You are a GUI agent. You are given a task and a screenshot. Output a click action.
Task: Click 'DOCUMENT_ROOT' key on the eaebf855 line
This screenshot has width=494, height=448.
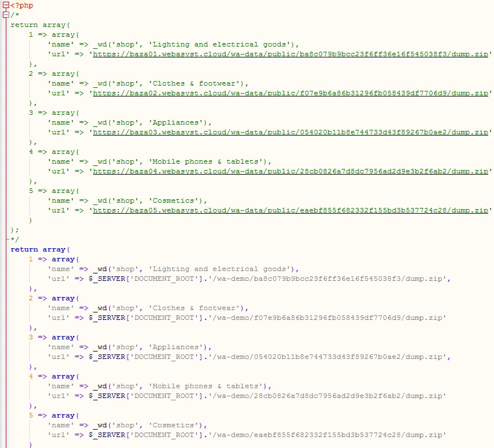(164, 435)
